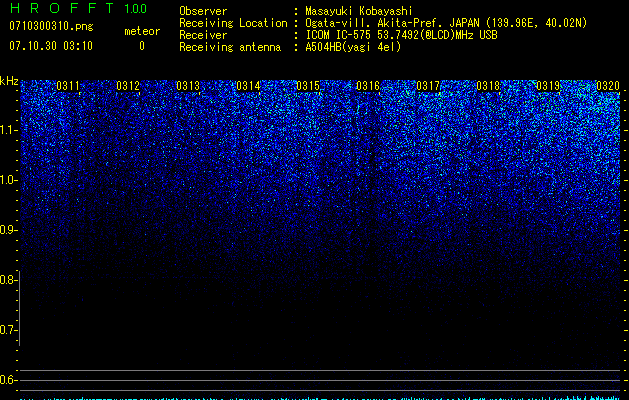Click the ICOM IC-575 receiver text
Screen dimensions: 629x400
click(x=401, y=35)
